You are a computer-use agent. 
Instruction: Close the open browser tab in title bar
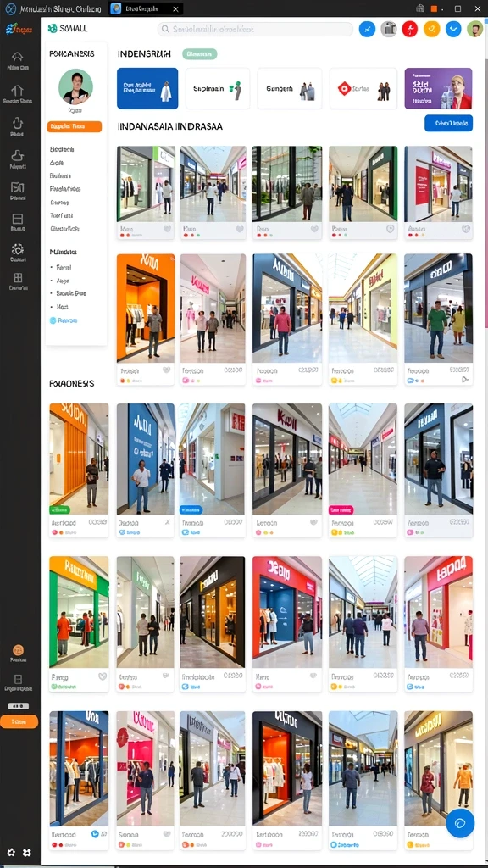(175, 8)
